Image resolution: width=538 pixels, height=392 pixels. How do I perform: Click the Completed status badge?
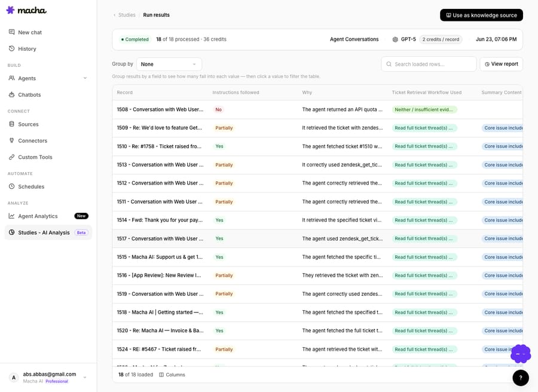pyautogui.click(x=135, y=39)
